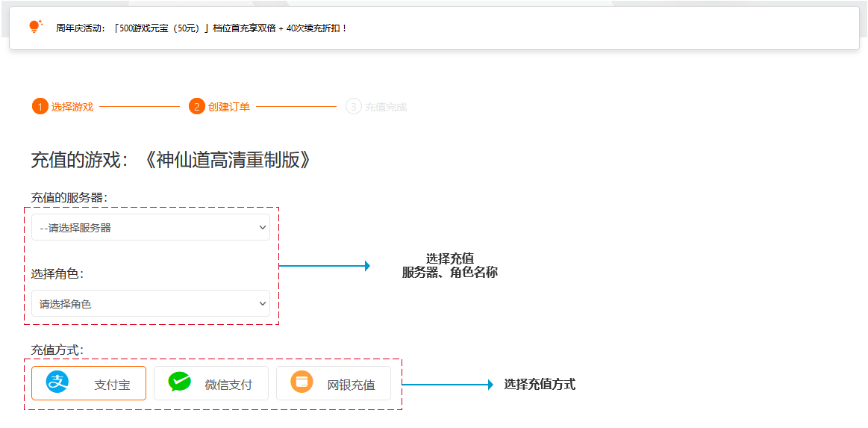Switch to the 创建订单 step label
The height and width of the screenshot is (428, 868).
click(x=229, y=107)
